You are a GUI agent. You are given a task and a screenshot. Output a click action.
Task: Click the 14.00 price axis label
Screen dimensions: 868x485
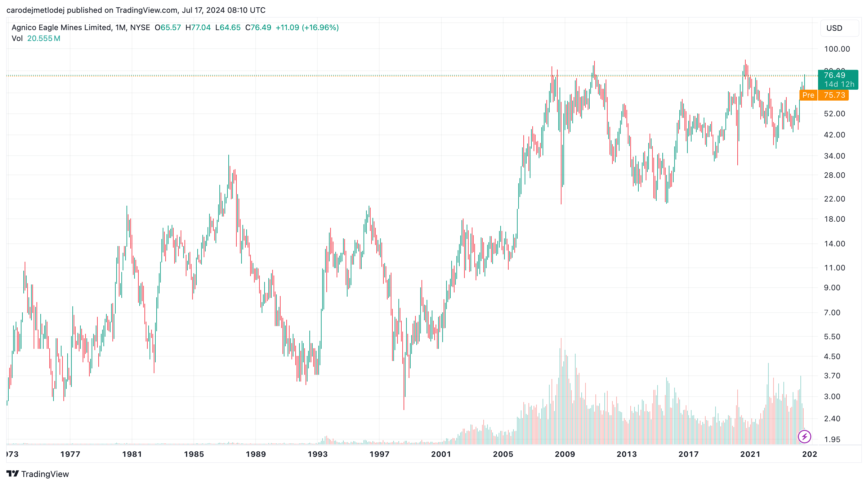835,244
